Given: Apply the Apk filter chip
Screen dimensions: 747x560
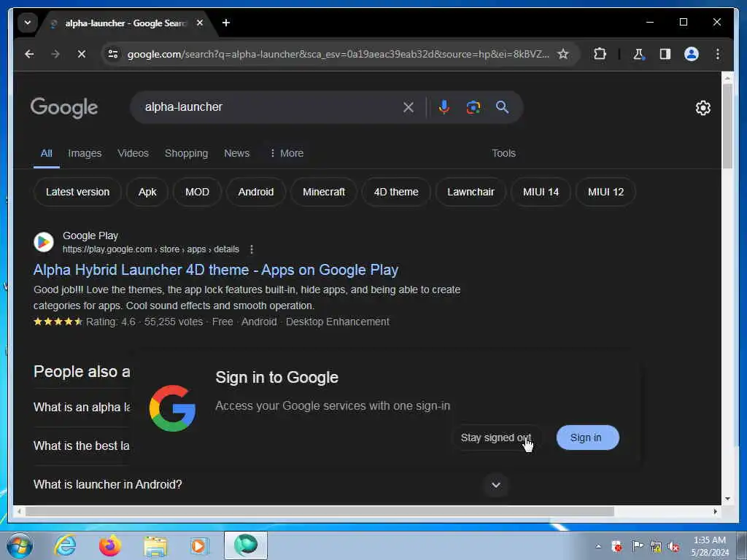Looking at the screenshot, I should 147,192.
